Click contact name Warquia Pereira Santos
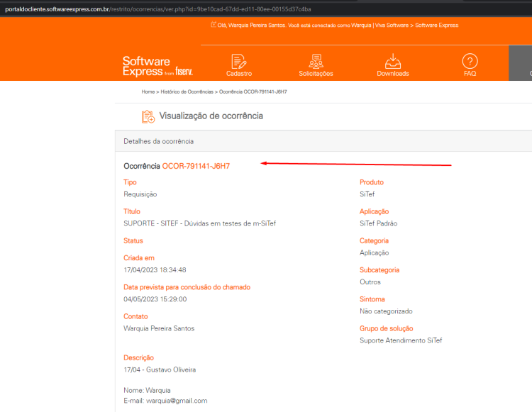532x412 pixels. click(159, 328)
